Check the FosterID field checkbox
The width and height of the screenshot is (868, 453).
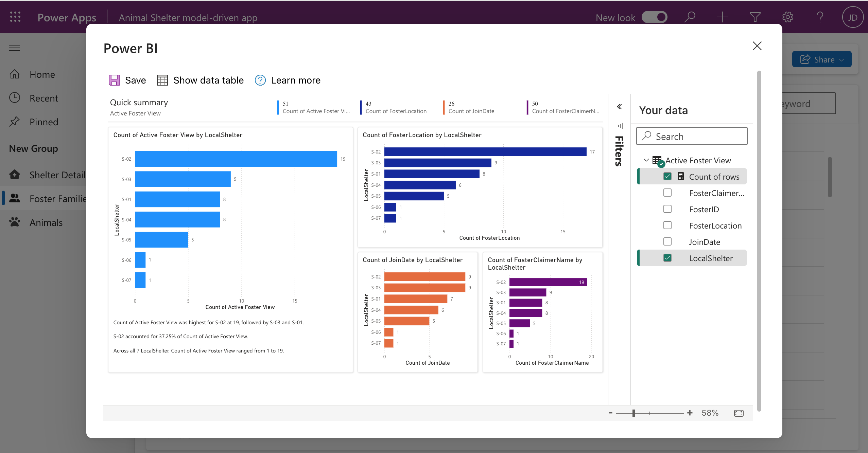pos(667,209)
